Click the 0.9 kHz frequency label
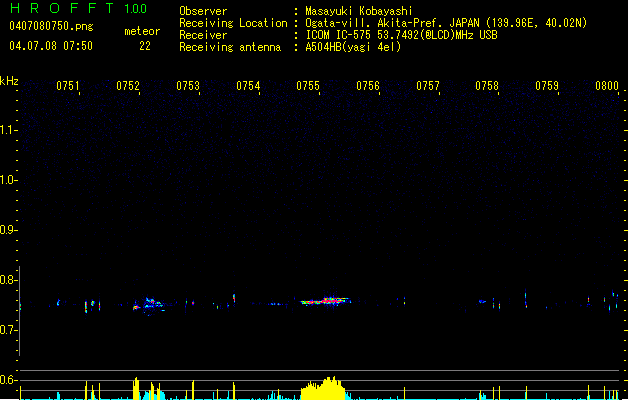Viewport: 629px width, 400px height. pyautogui.click(x=8, y=230)
